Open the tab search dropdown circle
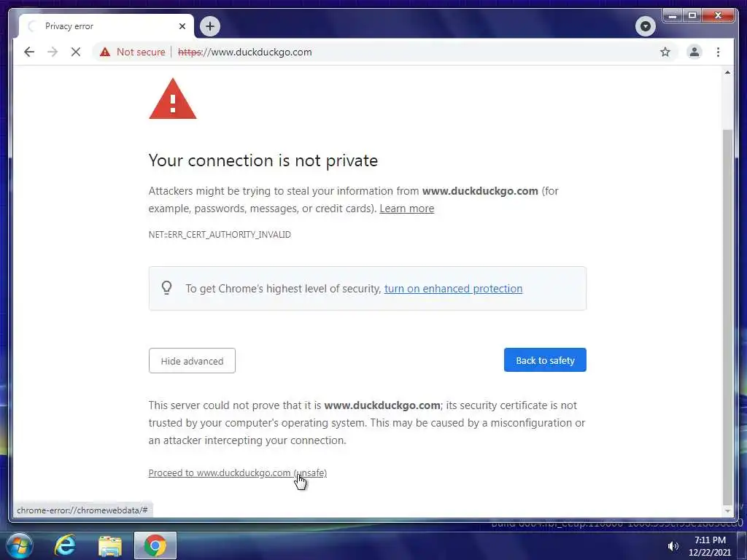Image resolution: width=747 pixels, height=560 pixels. [x=645, y=26]
